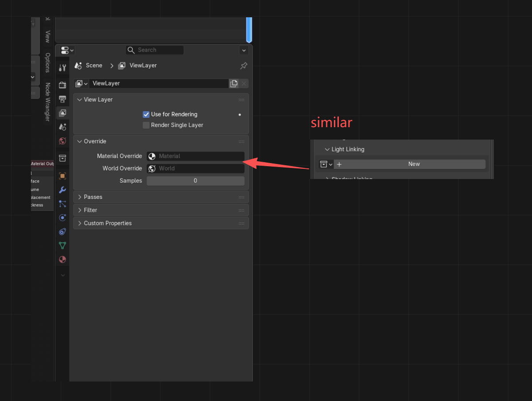
Task: Open the Collection properties tab
Action: [x=62, y=158]
